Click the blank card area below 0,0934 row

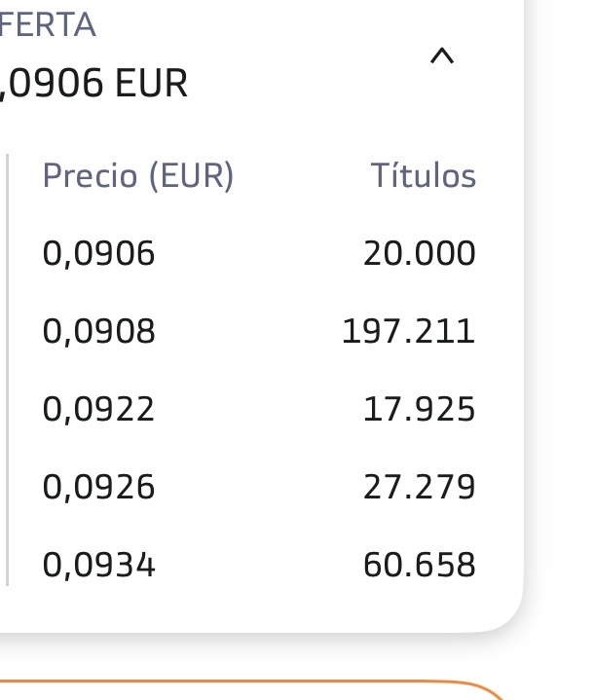(259, 609)
